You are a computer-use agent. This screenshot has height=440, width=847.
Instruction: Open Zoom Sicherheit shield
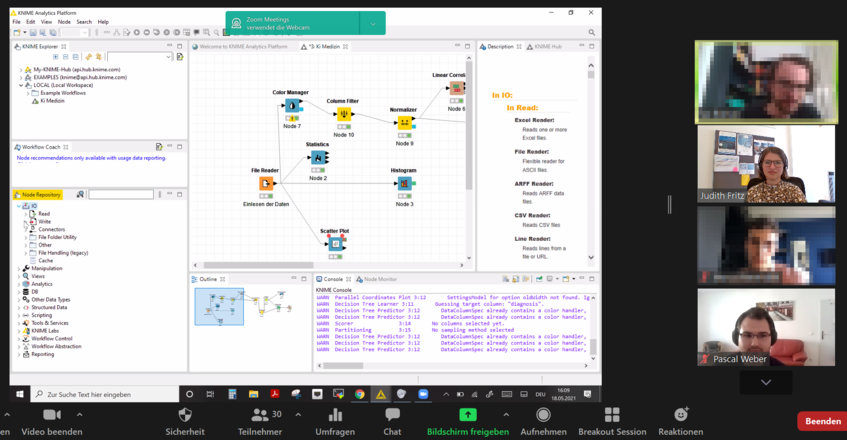pos(185,422)
